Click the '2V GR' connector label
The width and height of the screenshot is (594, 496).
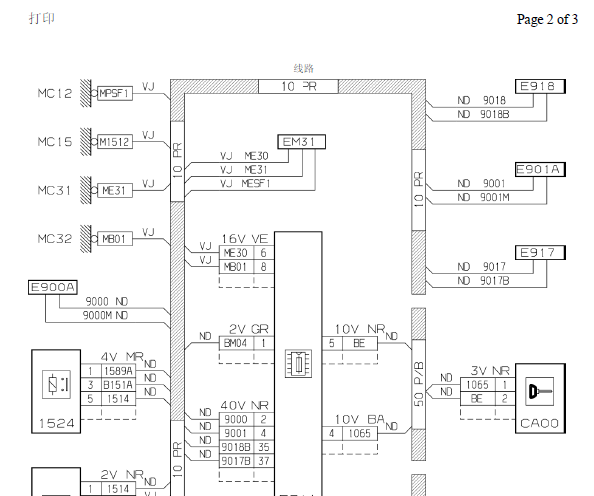pyautogui.click(x=249, y=329)
